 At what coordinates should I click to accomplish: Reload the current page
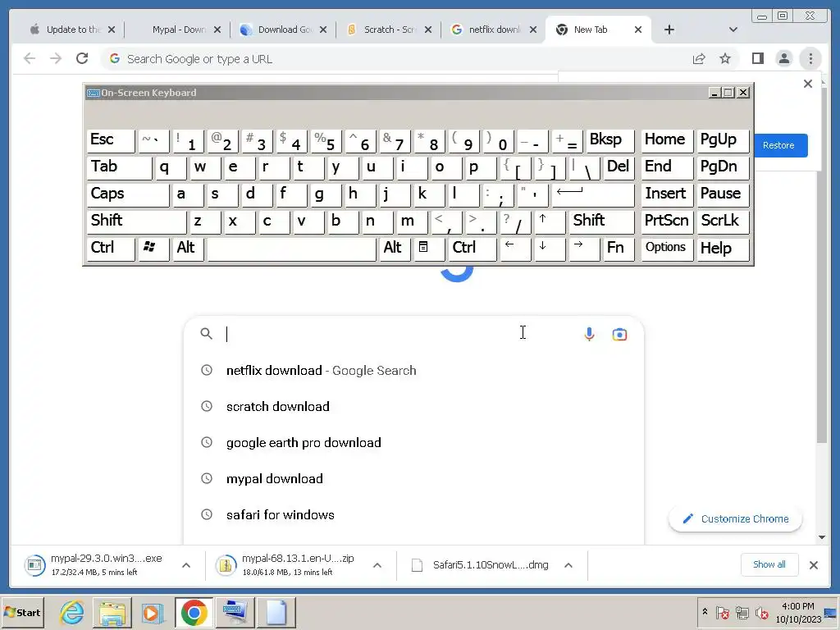[82, 58]
